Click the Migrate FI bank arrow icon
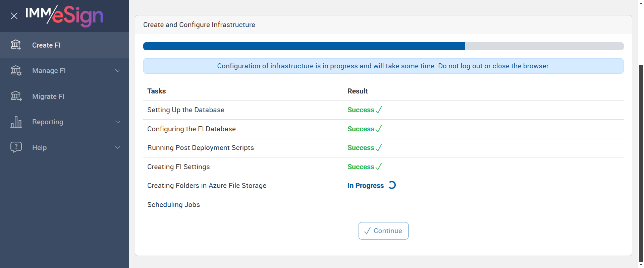Screen dimensions: 644x268 (x=16, y=96)
